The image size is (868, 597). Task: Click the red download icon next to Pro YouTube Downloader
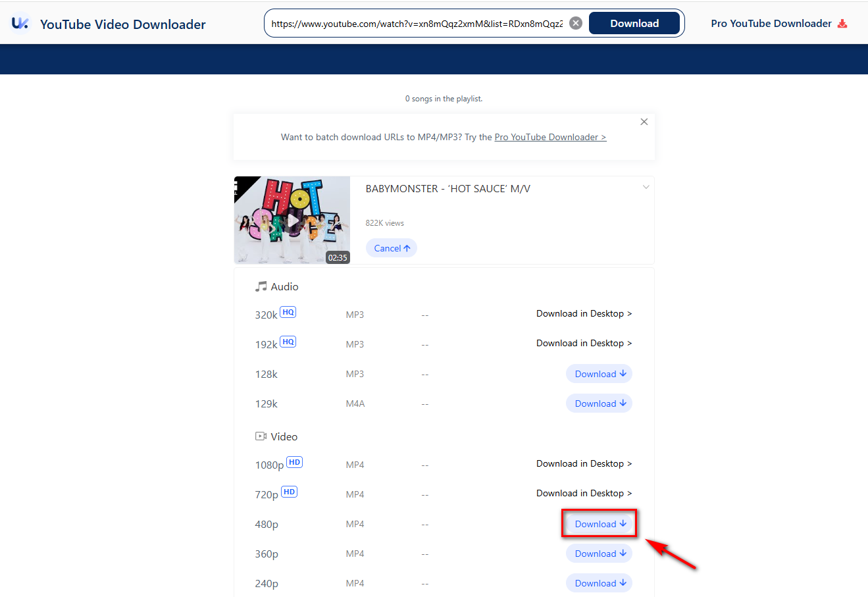click(842, 24)
